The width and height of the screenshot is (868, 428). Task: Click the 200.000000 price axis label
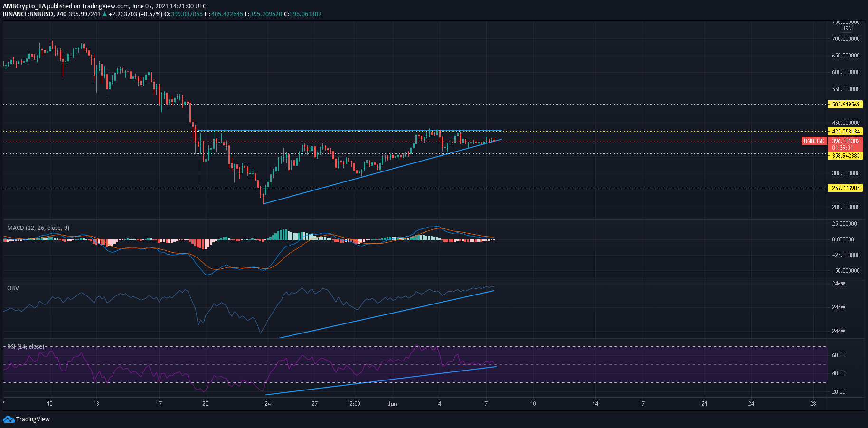click(x=846, y=207)
